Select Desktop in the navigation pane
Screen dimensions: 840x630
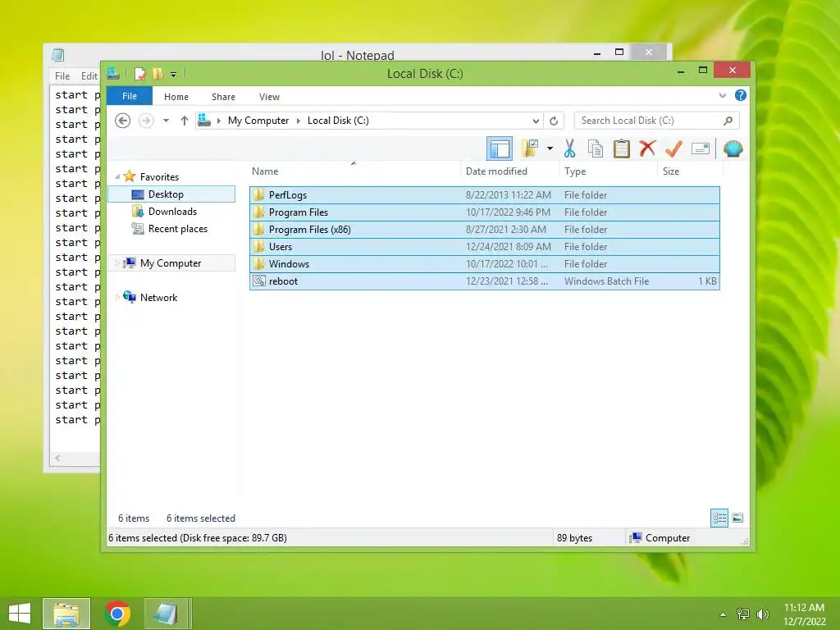[x=171, y=194]
